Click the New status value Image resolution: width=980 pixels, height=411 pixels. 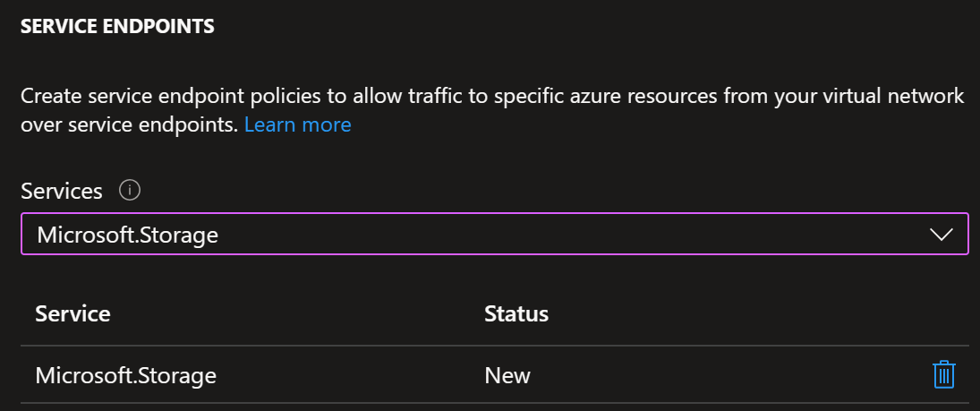(x=507, y=375)
